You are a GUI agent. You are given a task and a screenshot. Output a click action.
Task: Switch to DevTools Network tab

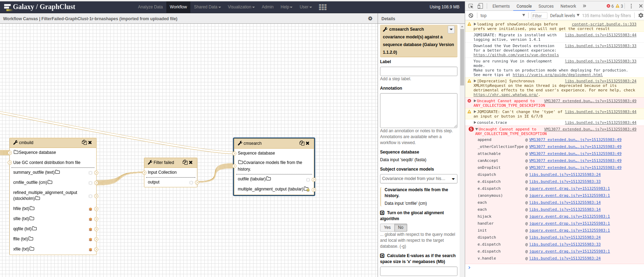pyautogui.click(x=568, y=6)
